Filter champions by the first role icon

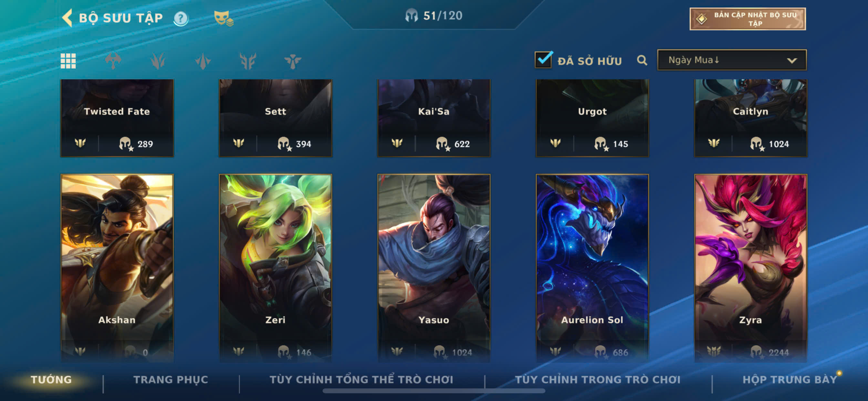click(x=113, y=61)
